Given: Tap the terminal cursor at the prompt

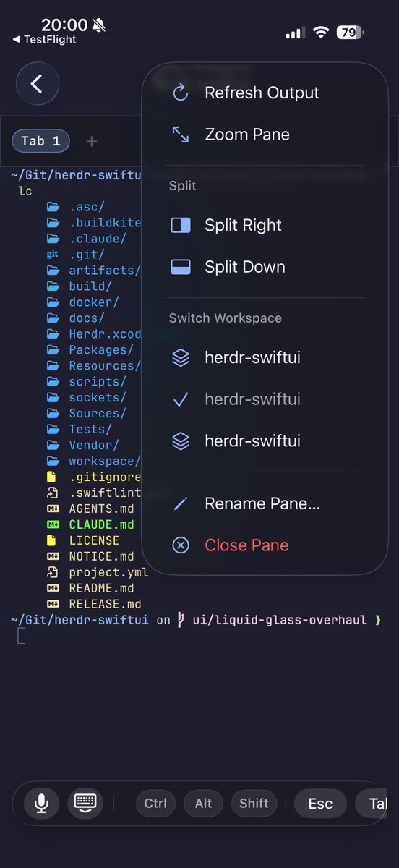Looking at the screenshot, I should coord(22,637).
